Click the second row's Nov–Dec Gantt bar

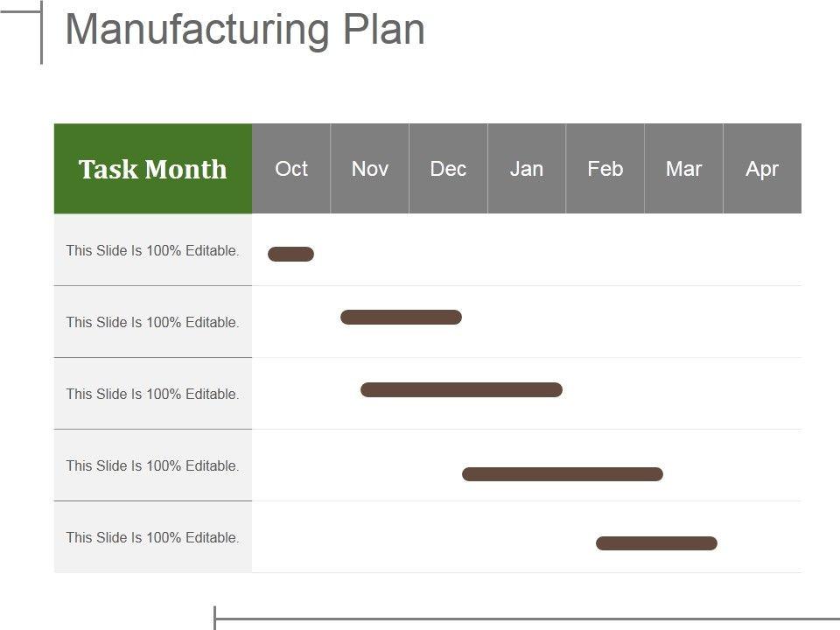point(401,318)
